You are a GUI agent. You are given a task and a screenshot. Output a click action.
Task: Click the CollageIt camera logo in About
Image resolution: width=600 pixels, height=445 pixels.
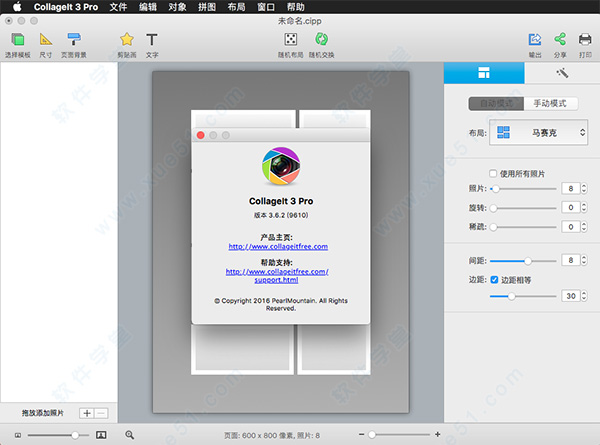(281, 166)
